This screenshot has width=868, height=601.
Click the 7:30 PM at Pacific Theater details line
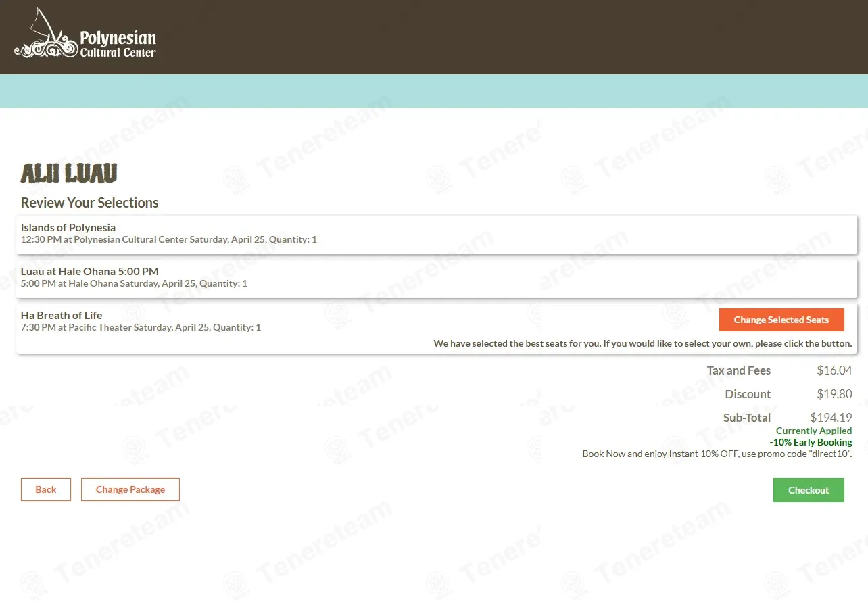[x=141, y=327]
